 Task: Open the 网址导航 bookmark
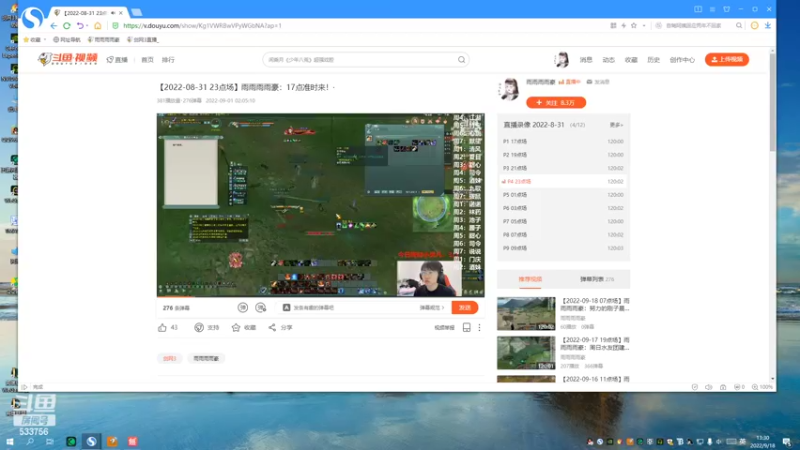67,39
